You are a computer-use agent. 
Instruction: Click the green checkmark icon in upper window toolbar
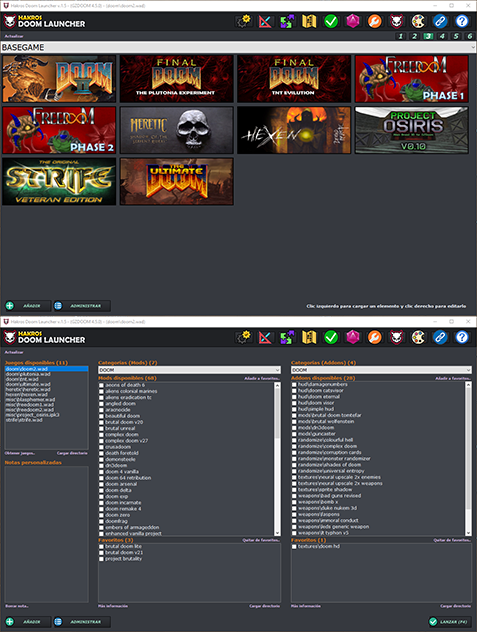[x=331, y=21]
